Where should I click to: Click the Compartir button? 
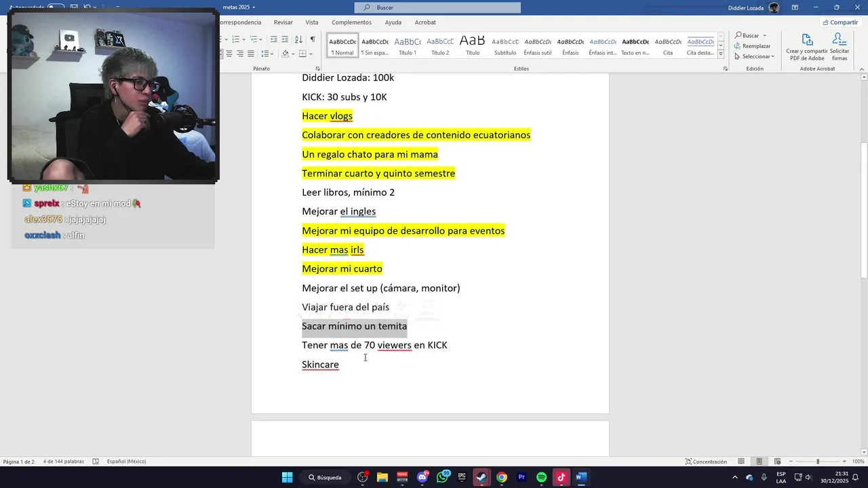[840, 22]
